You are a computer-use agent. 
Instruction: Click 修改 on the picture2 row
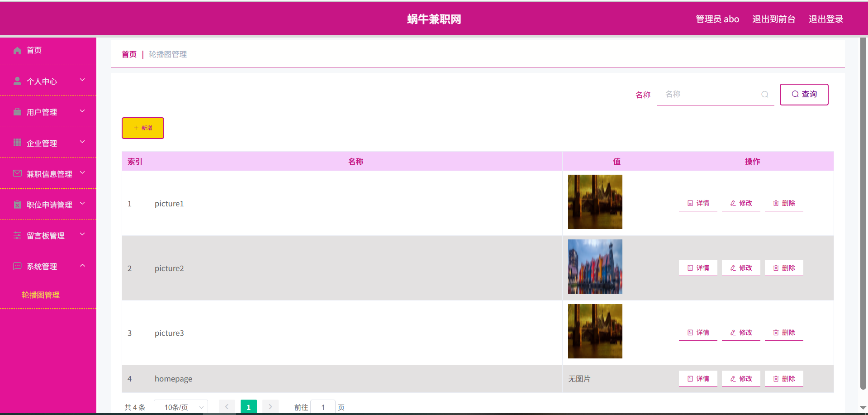[x=740, y=267]
